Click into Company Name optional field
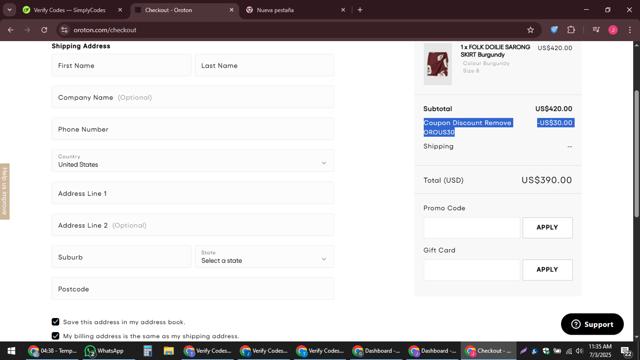 pos(193,98)
